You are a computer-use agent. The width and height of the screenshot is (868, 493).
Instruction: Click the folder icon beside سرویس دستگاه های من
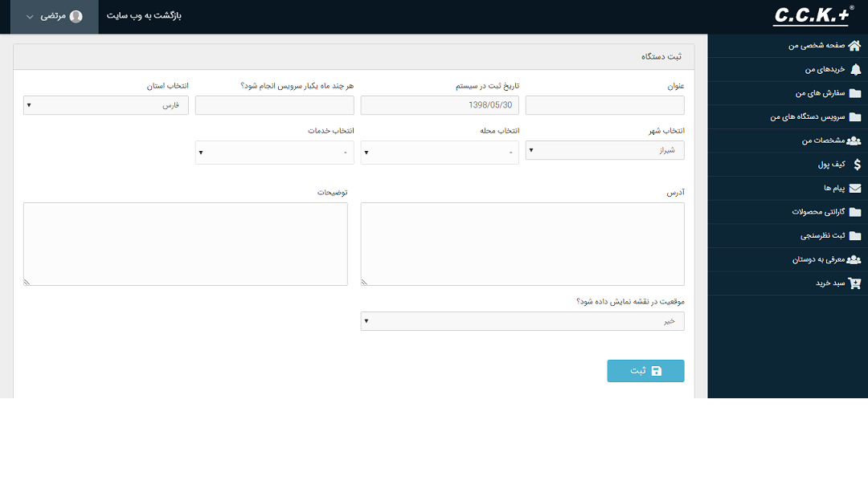coord(855,116)
